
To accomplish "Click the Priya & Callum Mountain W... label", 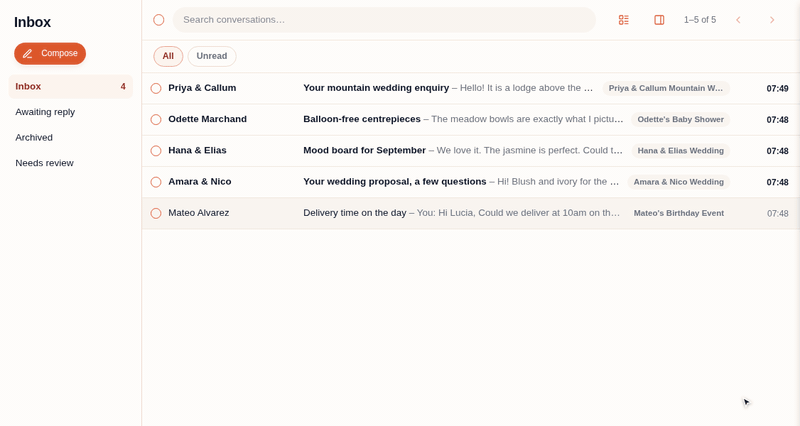I will click(666, 88).
